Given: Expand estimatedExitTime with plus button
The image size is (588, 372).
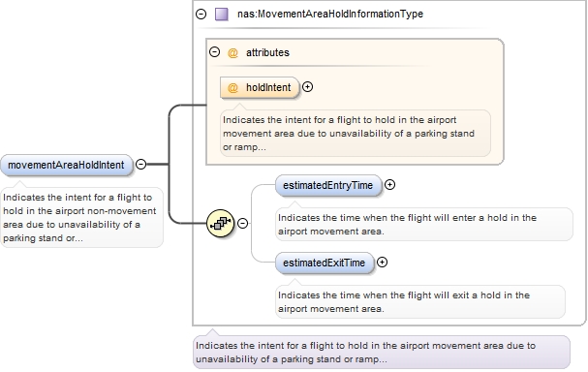Looking at the screenshot, I should click(x=382, y=263).
